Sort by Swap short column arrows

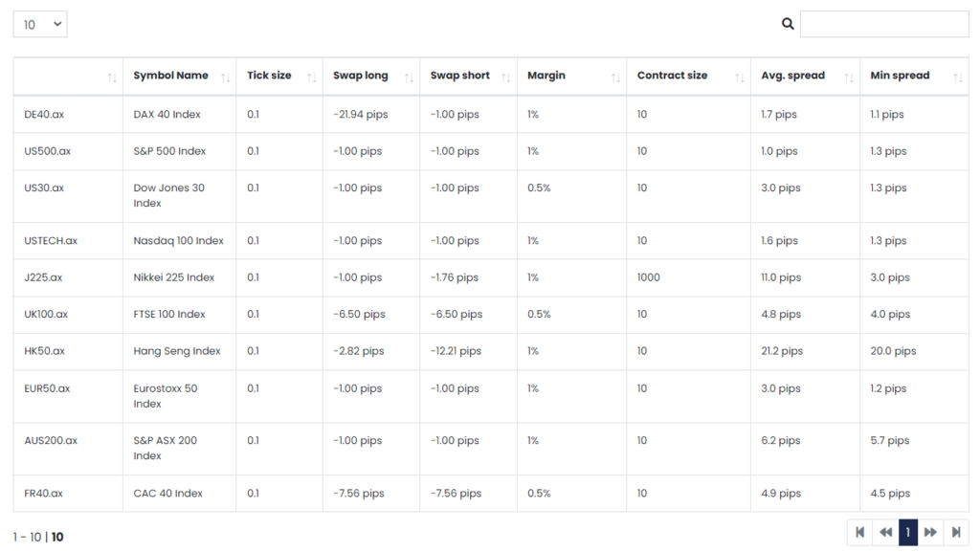point(506,77)
